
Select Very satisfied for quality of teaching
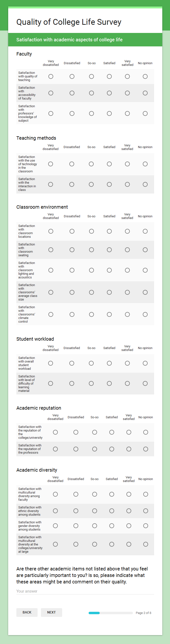click(127, 76)
